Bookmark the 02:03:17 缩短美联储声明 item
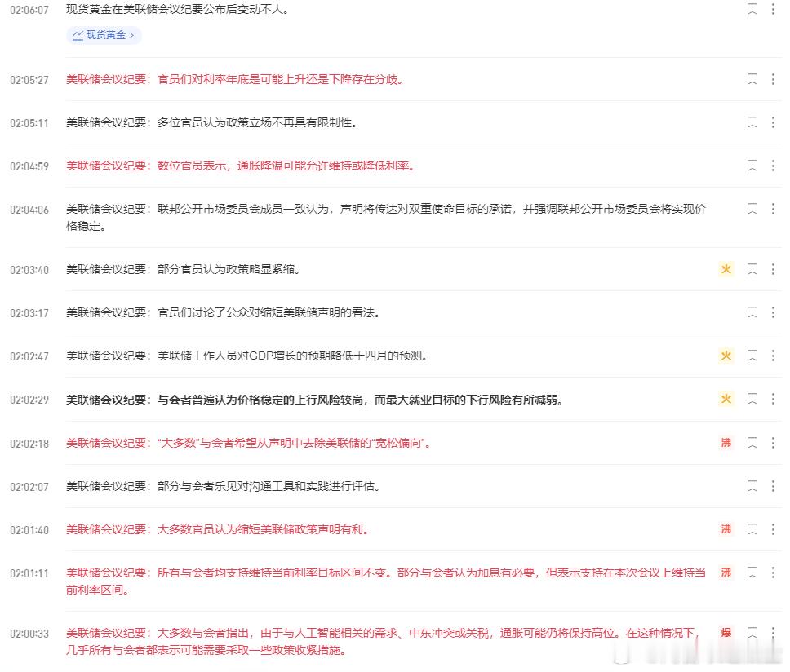The height and width of the screenshot is (672, 790). [752, 312]
